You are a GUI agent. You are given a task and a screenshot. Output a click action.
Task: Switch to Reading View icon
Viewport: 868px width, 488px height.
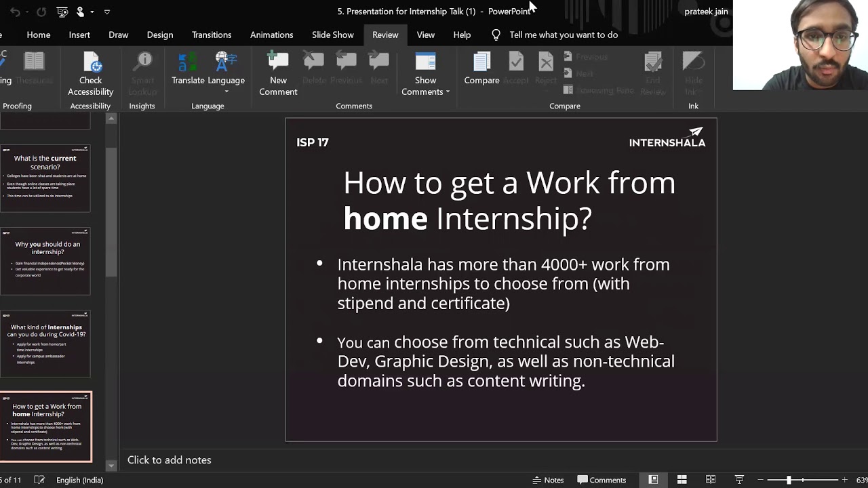coord(711,480)
